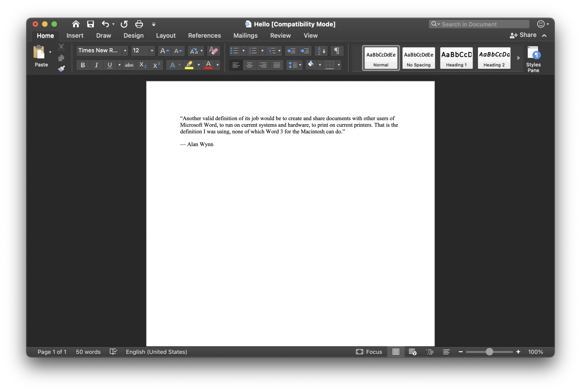581x392 pixels.
Task: Click the spelling and grammar check icon
Action: (113, 352)
